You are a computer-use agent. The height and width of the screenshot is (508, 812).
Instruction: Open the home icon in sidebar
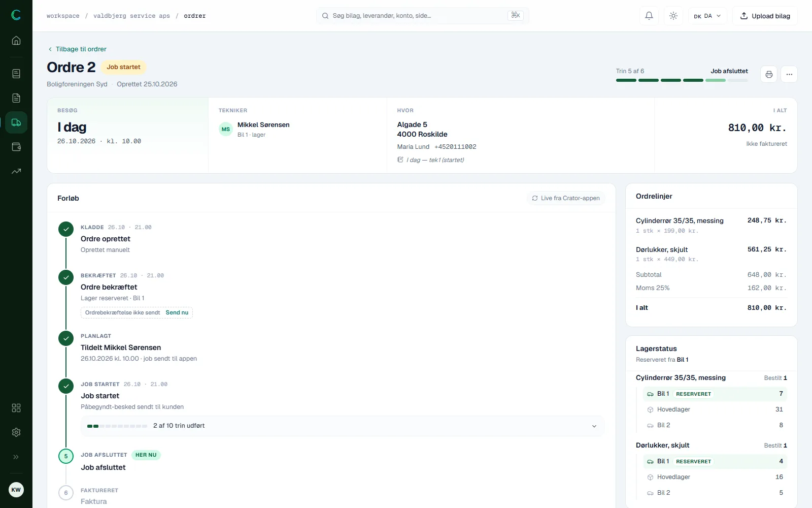pos(16,41)
